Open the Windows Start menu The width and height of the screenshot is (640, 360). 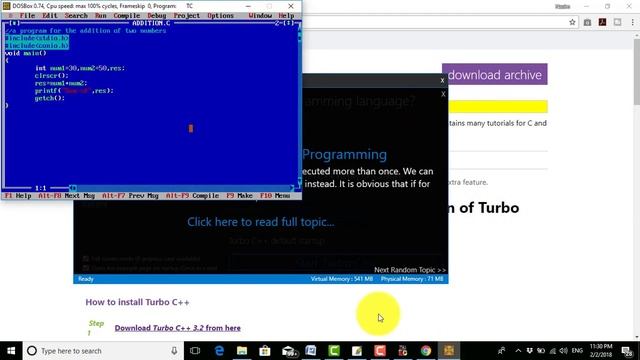(x=11, y=351)
